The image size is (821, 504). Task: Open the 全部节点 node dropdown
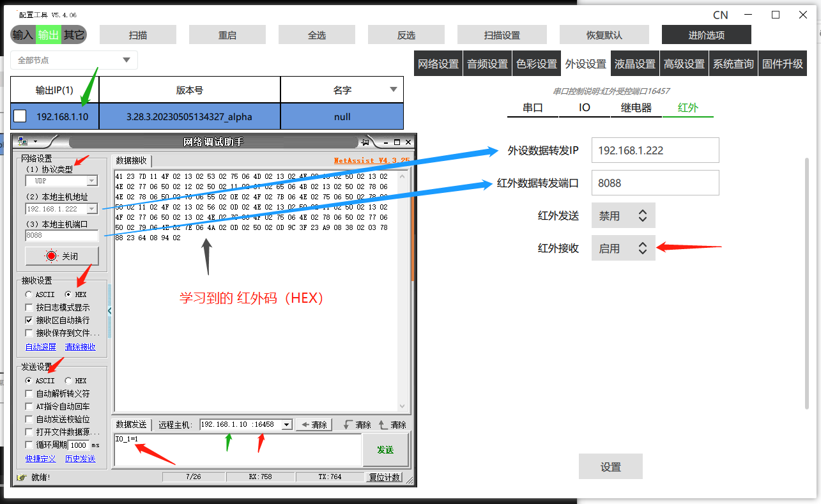[126, 60]
